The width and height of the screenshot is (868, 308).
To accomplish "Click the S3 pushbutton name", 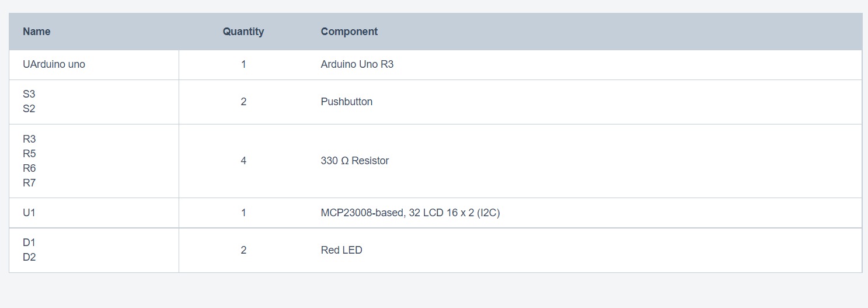I will [x=29, y=94].
